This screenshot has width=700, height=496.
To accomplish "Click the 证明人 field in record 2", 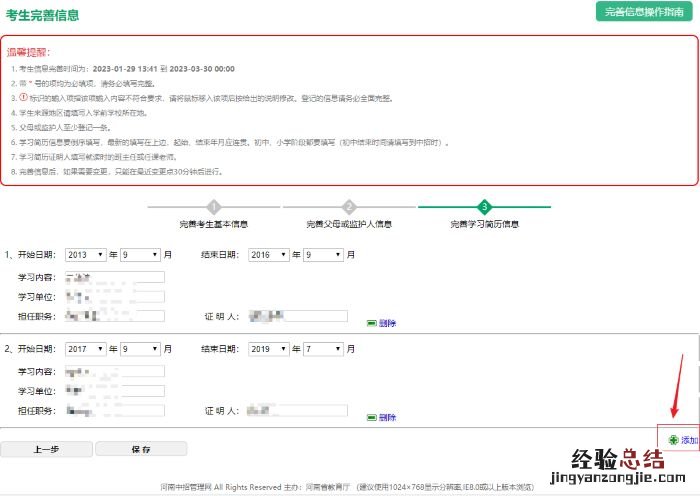I will click(297, 411).
